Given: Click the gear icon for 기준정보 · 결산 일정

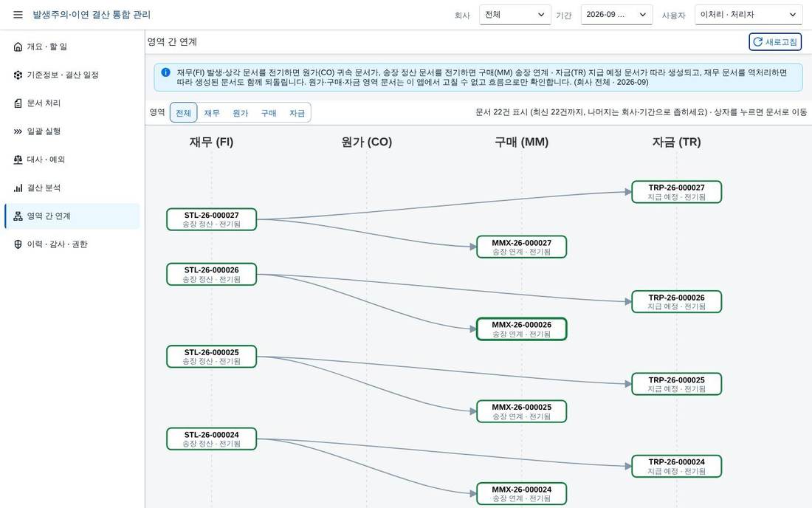Looking at the screenshot, I should coord(18,75).
